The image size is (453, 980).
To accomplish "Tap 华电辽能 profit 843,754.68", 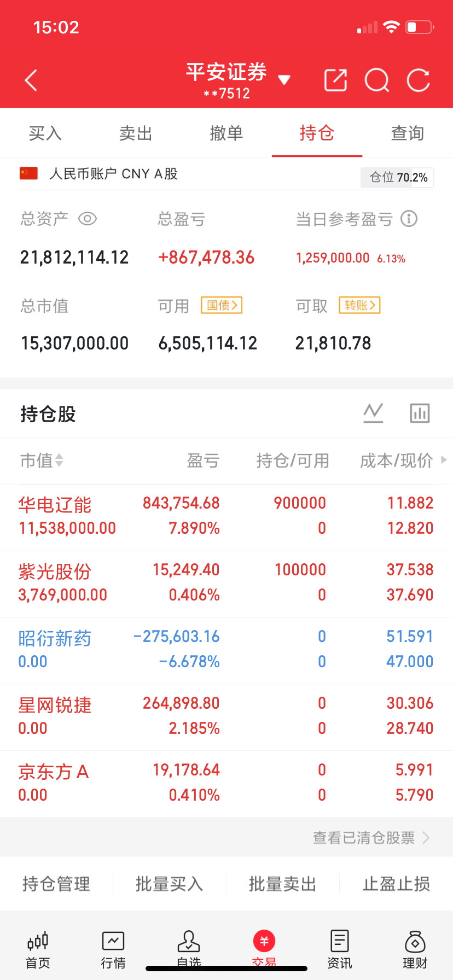I will tap(181, 503).
